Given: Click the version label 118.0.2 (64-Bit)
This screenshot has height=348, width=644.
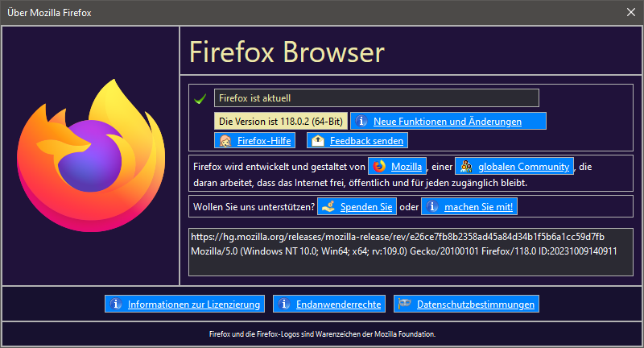Looking at the screenshot, I should coord(280,121).
